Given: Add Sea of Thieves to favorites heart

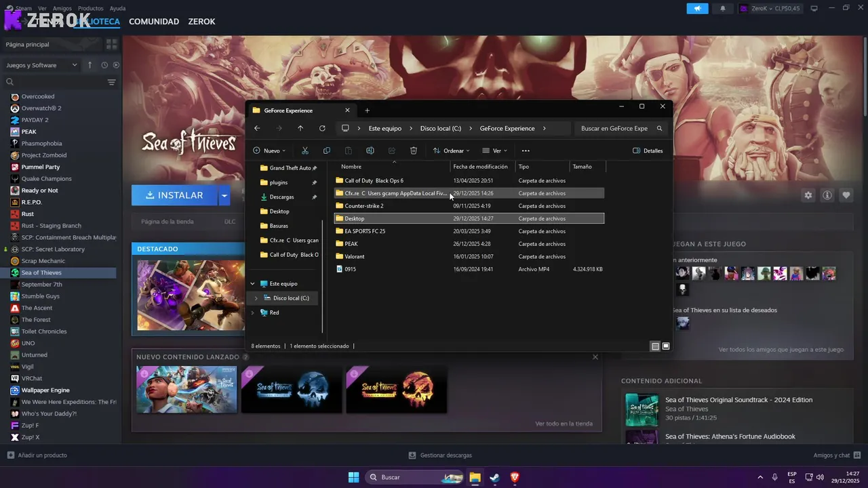Looking at the screenshot, I should (x=846, y=195).
